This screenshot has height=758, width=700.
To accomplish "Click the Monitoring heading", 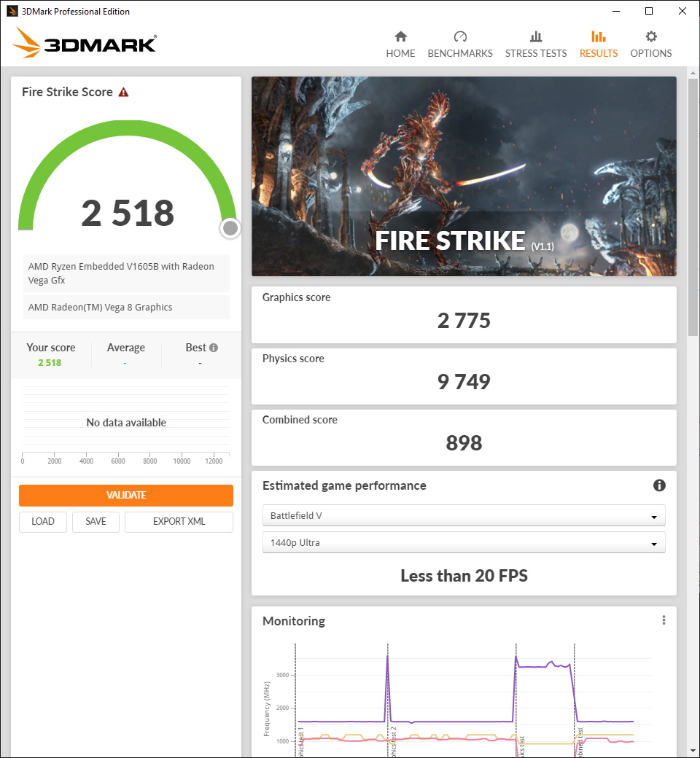I will pyautogui.click(x=294, y=621).
